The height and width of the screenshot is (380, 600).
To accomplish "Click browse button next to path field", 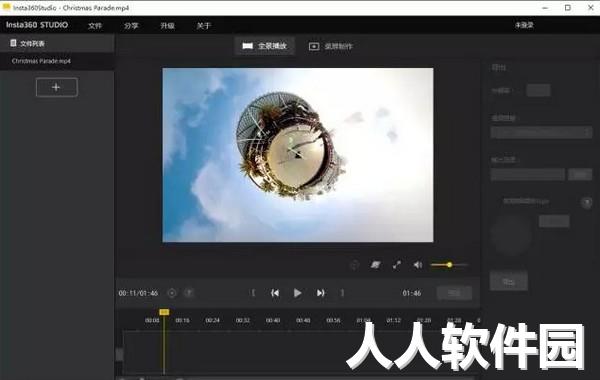I will point(580,175).
